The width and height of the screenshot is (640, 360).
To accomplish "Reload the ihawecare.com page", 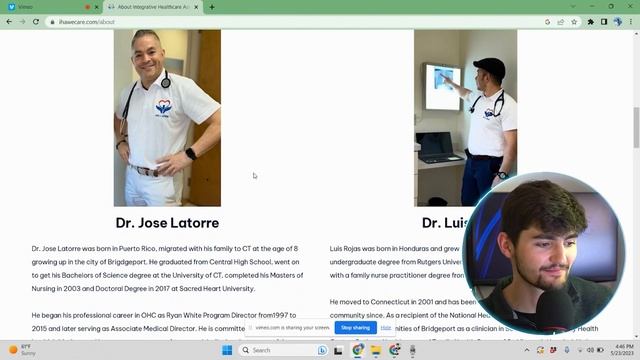I will pos(36,22).
